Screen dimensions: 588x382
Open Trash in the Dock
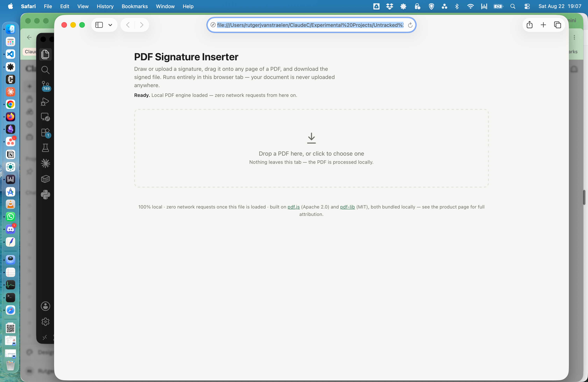10,366
